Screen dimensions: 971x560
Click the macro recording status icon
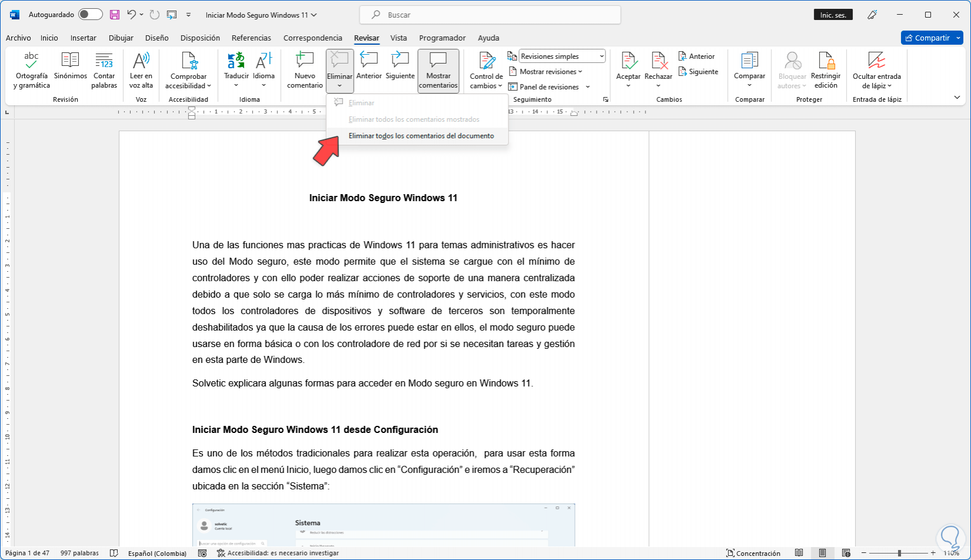[202, 553]
